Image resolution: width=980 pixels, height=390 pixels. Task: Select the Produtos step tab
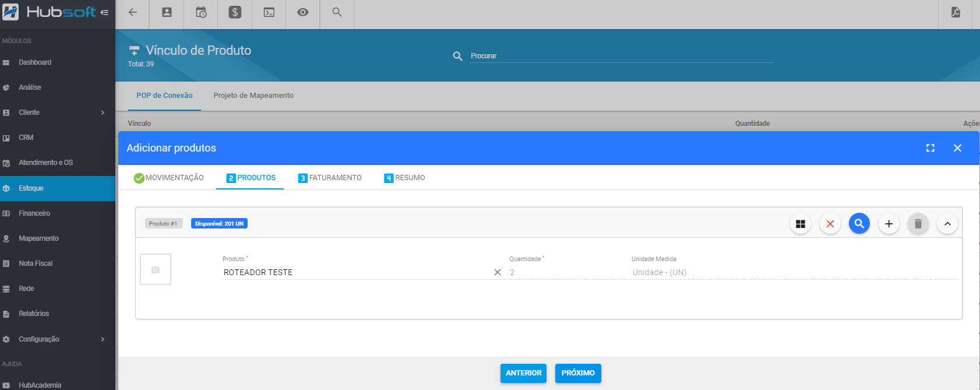[x=251, y=178]
